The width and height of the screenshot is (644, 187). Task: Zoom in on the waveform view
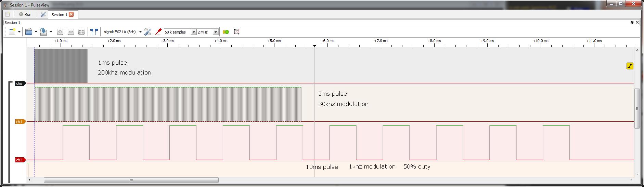coord(60,32)
